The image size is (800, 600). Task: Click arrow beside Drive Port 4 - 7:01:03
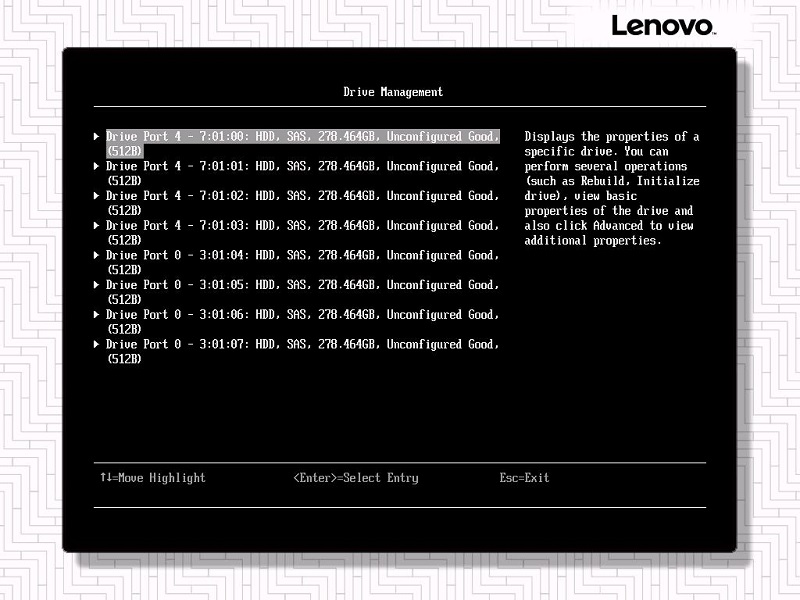pyautogui.click(x=97, y=226)
